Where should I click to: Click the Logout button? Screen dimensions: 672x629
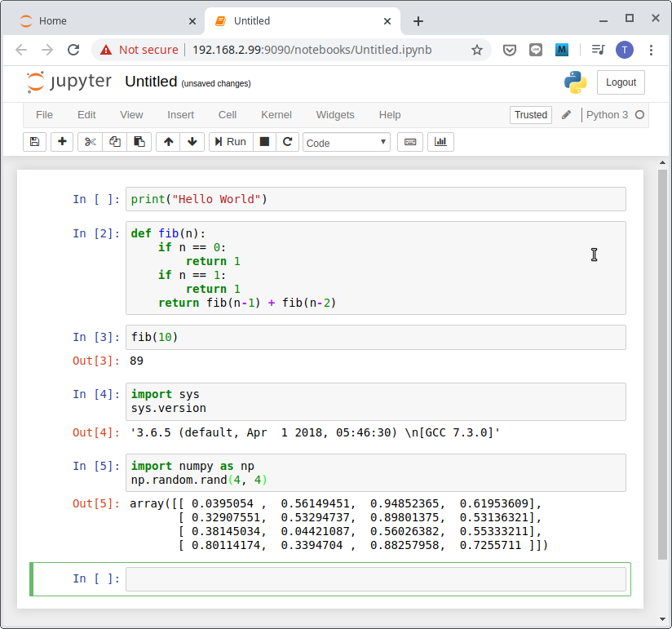coord(621,82)
